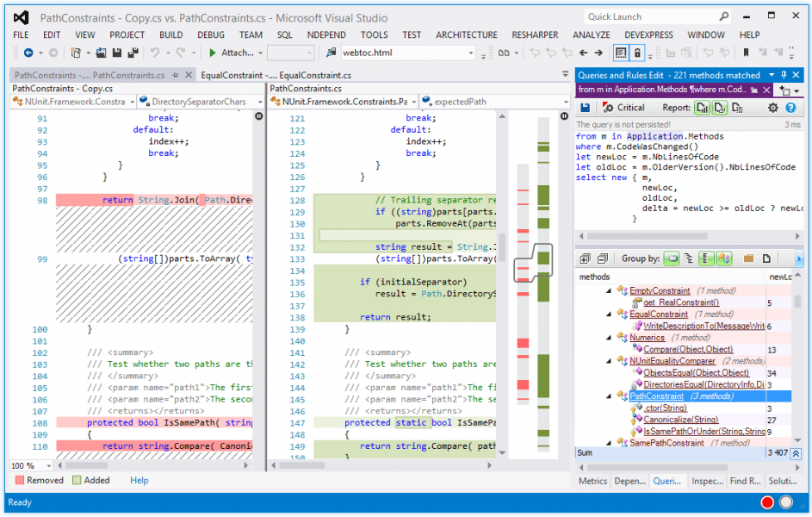Collapse the NUnitEqualityComparer tree node

(609, 361)
